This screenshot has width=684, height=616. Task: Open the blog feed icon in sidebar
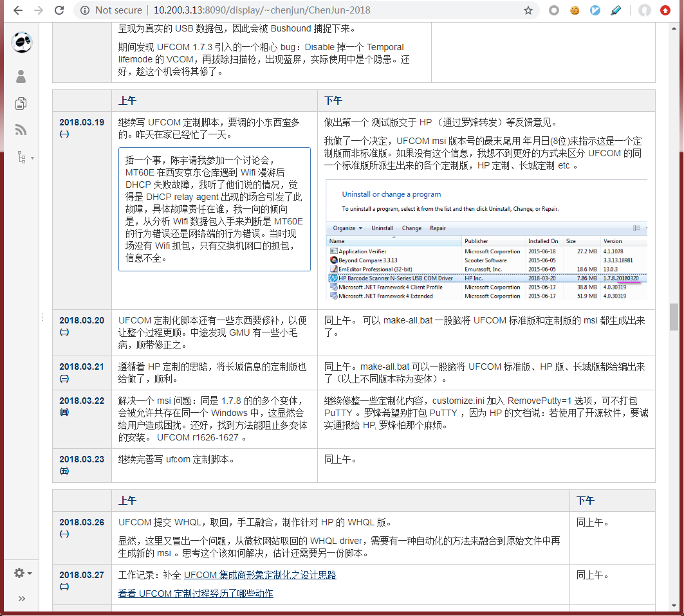click(x=21, y=129)
